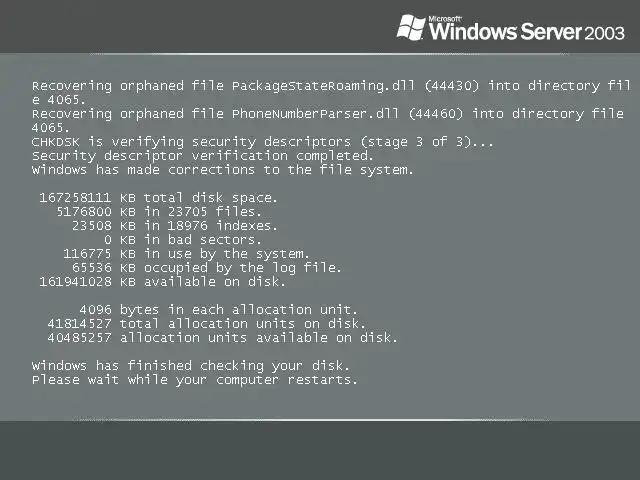Click 'Security descriptor verification completed' line
This screenshot has width=640, height=480.
click(202, 156)
